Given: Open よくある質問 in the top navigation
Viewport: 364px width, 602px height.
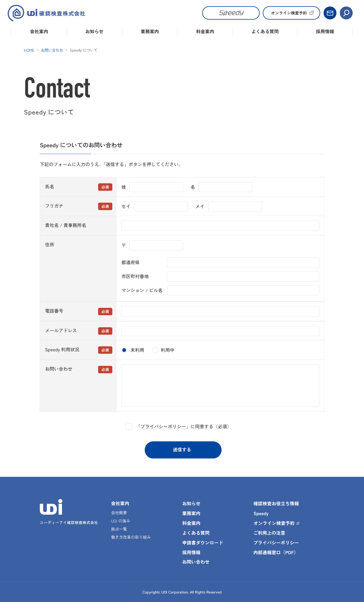Looking at the screenshot, I should click(x=265, y=32).
